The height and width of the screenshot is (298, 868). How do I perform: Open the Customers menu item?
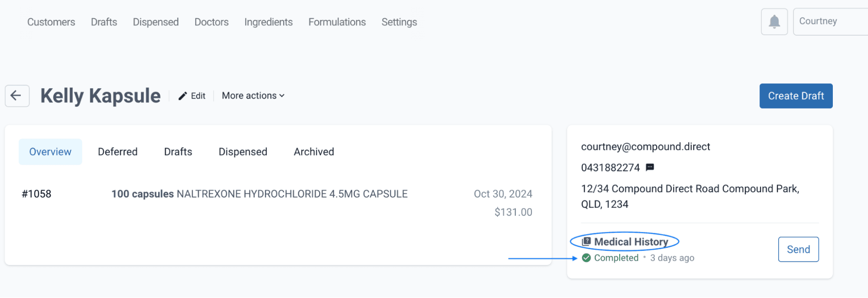coord(51,22)
